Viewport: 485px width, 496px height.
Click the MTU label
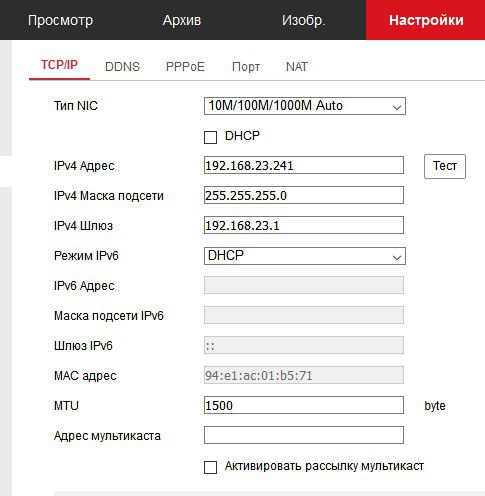point(66,406)
